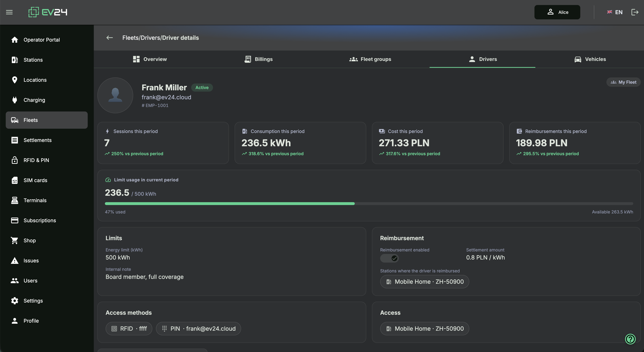Click the PIN frank@ev24.cloud chip
644x352 pixels.
click(x=198, y=329)
